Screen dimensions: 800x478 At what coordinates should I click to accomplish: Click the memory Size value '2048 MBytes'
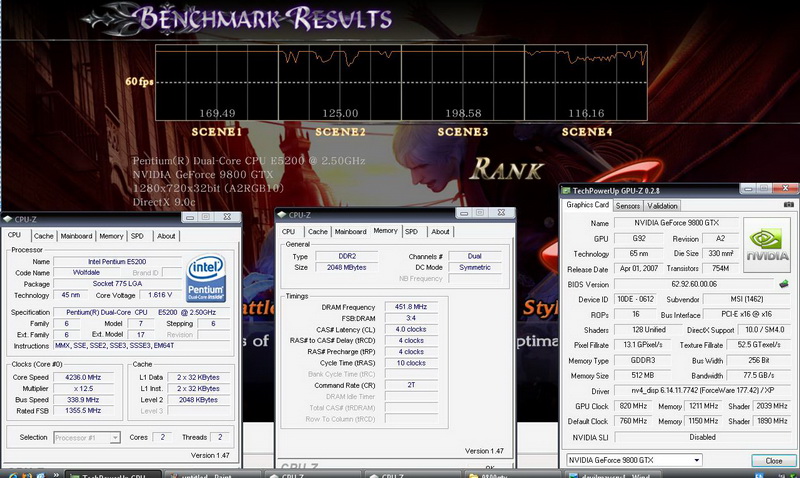pyautogui.click(x=347, y=267)
